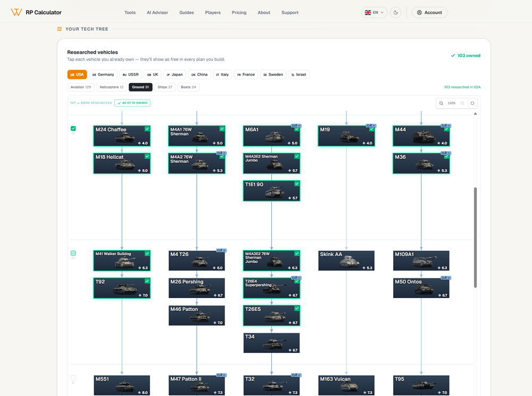Image resolution: width=532 pixels, height=396 pixels.
Task: Mark the T95 card as researched
Action: click(x=421, y=385)
